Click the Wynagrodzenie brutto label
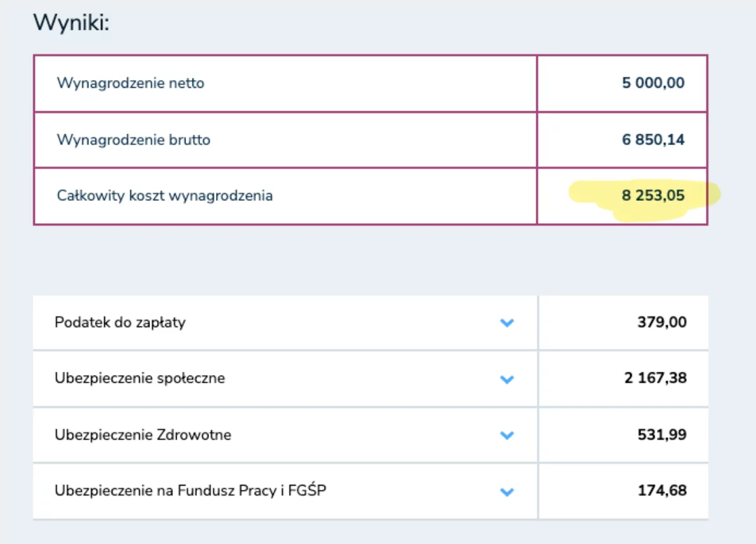 133,140
